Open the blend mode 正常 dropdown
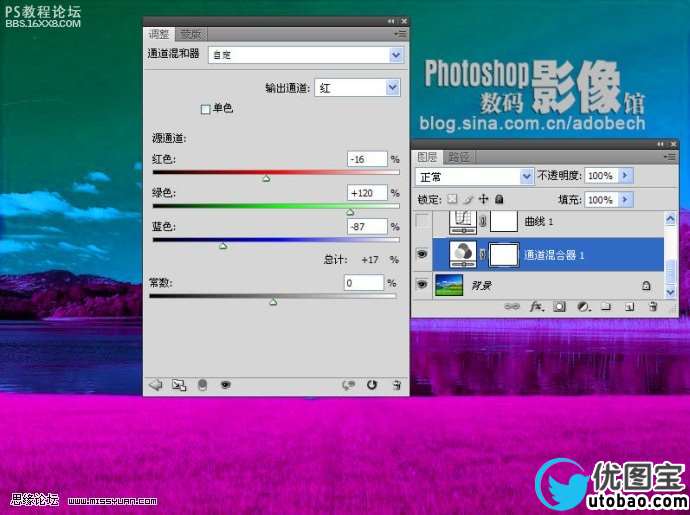The width and height of the screenshot is (690, 515). (526, 177)
